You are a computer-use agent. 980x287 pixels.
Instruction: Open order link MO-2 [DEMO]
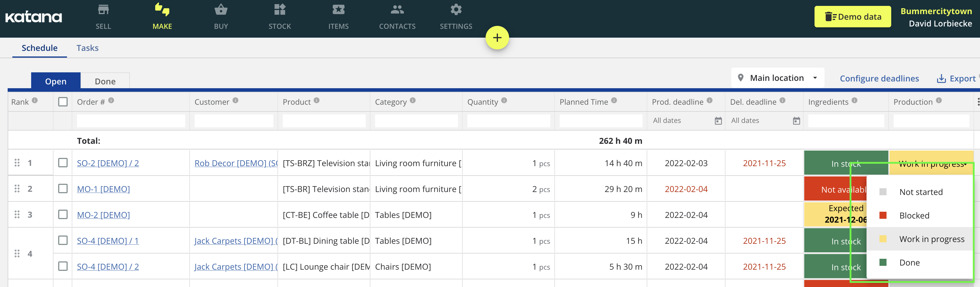pyautogui.click(x=103, y=215)
